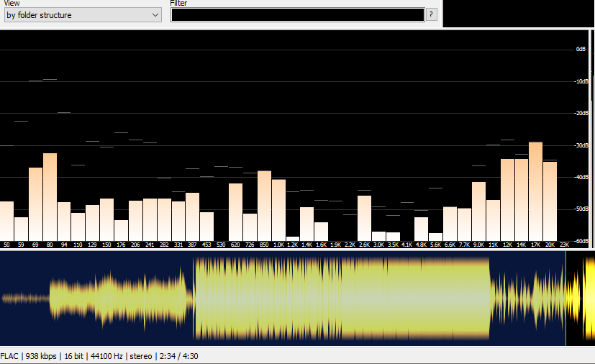Click the 80 Hz spectrum bar

[x=50, y=196]
